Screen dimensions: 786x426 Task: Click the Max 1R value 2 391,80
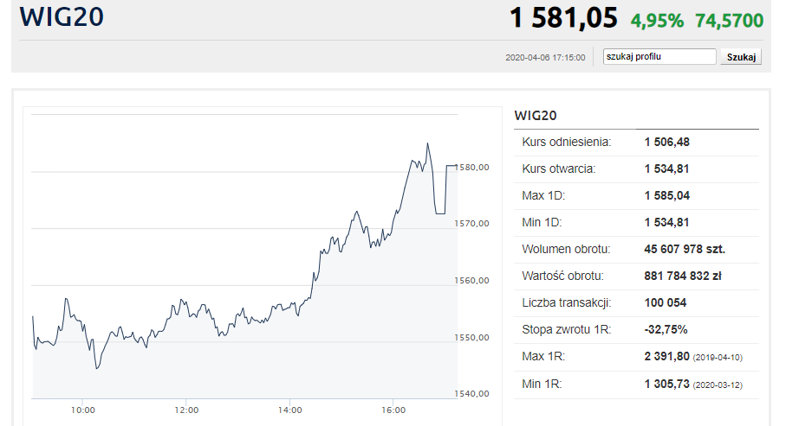[x=667, y=356]
